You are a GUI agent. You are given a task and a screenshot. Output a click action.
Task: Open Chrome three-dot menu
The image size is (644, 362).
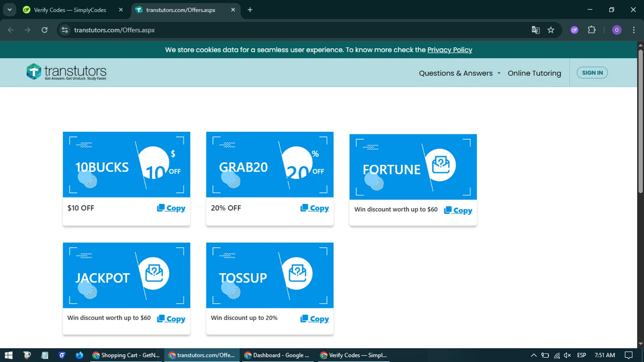(x=634, y=30)
